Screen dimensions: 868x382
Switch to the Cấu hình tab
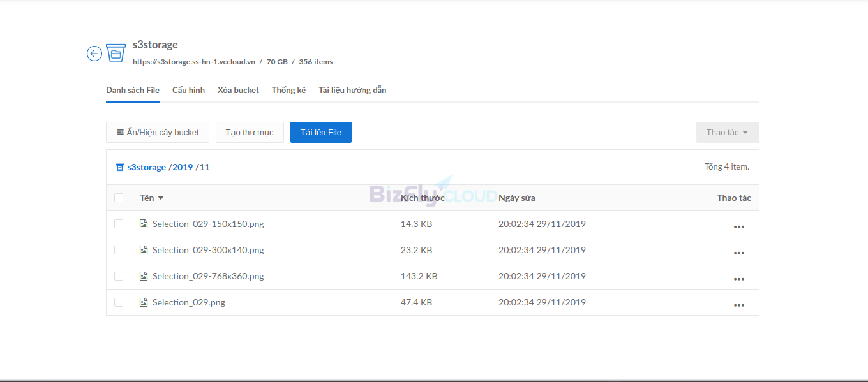tap(188, 90)
